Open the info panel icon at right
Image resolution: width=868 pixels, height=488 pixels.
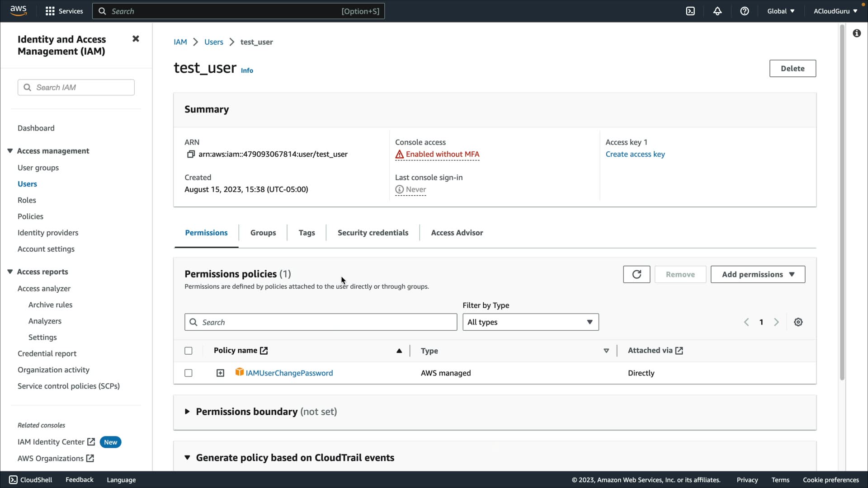(x=856, y=33)
